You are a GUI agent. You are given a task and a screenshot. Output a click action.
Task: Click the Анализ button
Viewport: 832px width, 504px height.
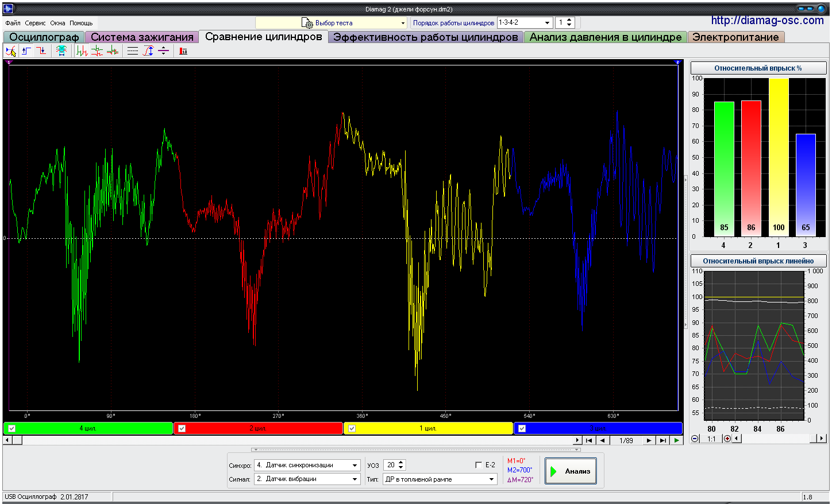click(571, 471)
